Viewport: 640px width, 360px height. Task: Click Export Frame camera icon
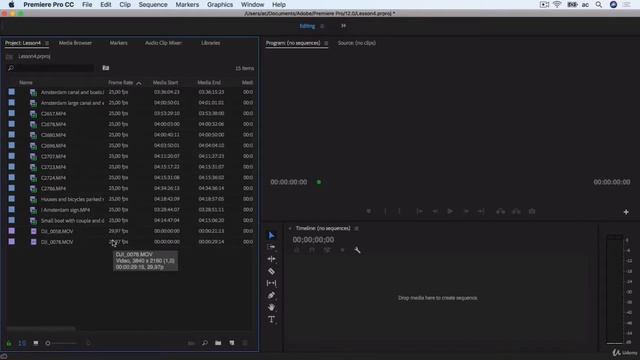pos(532,211)
